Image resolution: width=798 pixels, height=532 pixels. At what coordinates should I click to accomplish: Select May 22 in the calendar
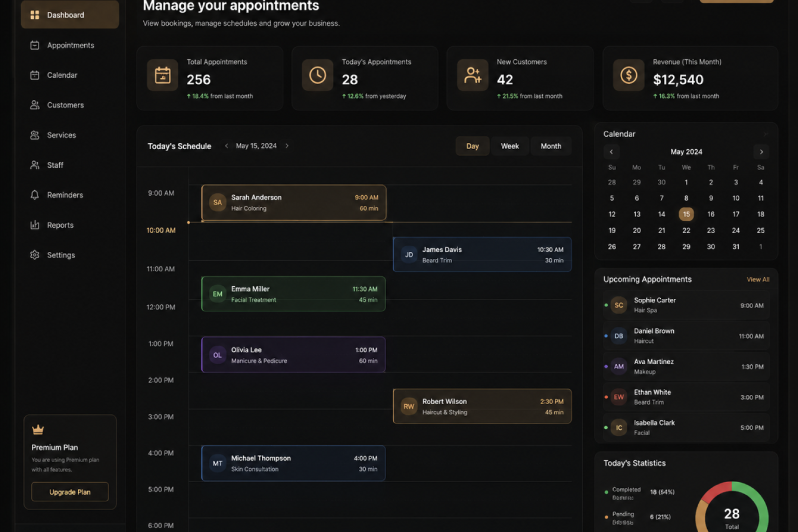686,230
